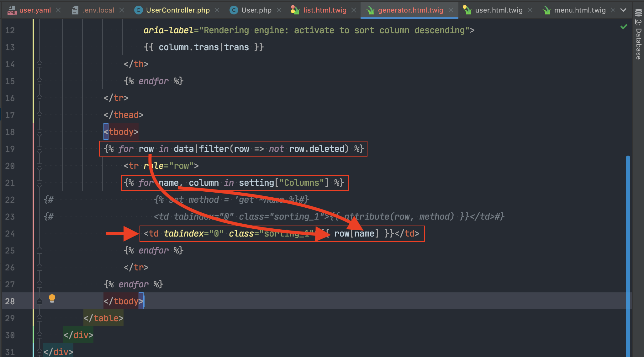Close the user.html.twig tab
The image size is (644, 357).
pos(530,10)
